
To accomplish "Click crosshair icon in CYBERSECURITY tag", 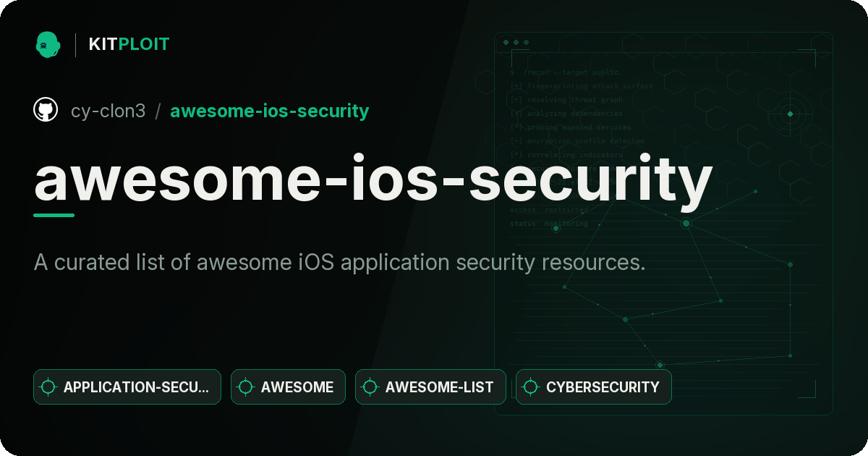I will (531, 387).
